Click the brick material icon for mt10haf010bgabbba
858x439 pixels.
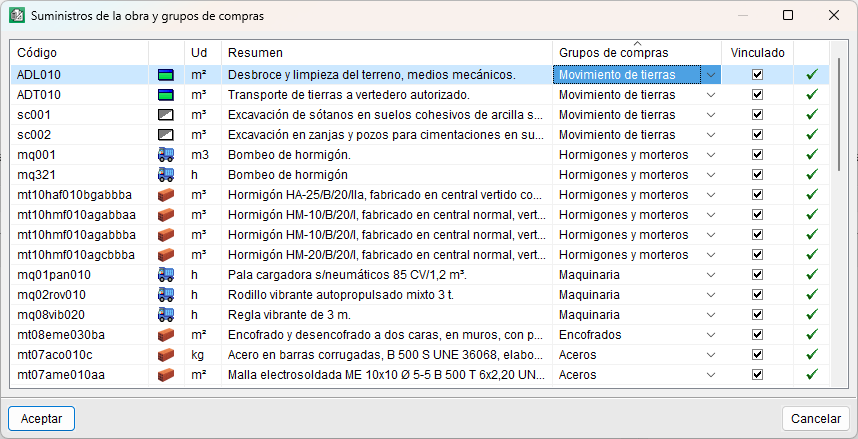click(166, 195)
